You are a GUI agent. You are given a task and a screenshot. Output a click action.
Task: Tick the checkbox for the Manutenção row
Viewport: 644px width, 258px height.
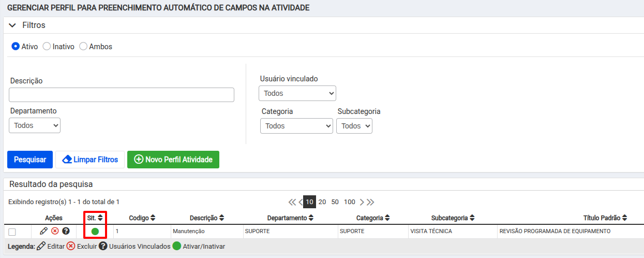(12, 232)
